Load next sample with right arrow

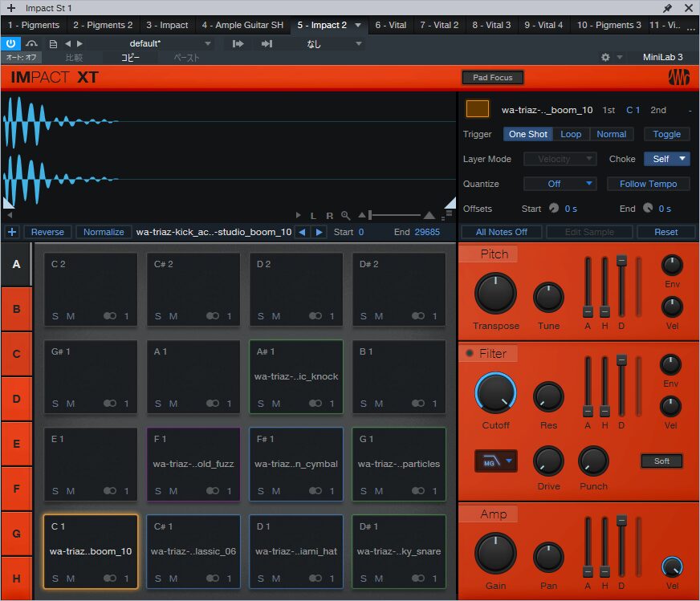click(319, 232)
